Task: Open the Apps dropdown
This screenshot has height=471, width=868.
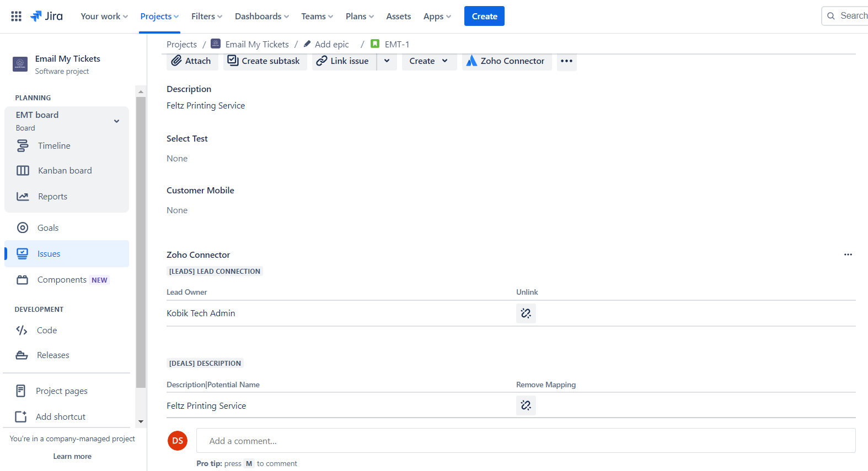Action: [437, 17]
